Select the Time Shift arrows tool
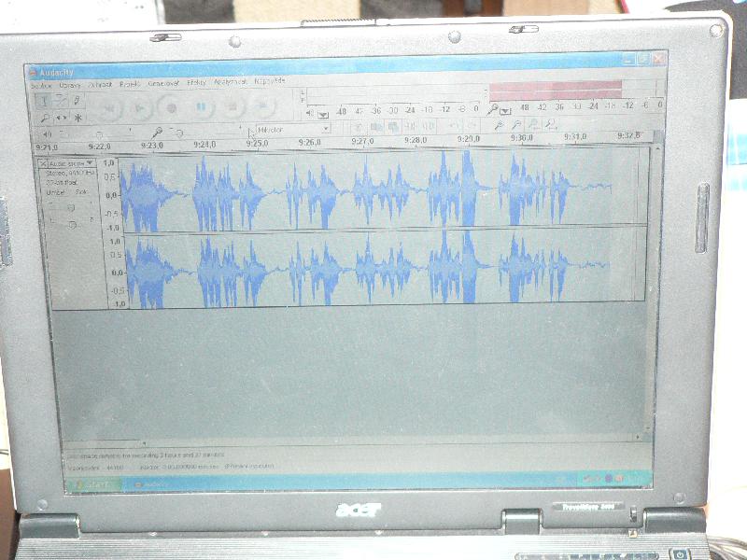747x560 pixels. coord(61,118)
